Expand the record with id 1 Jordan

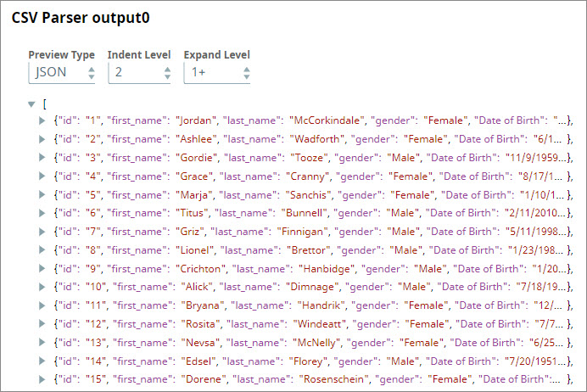(x=42, y=120)
